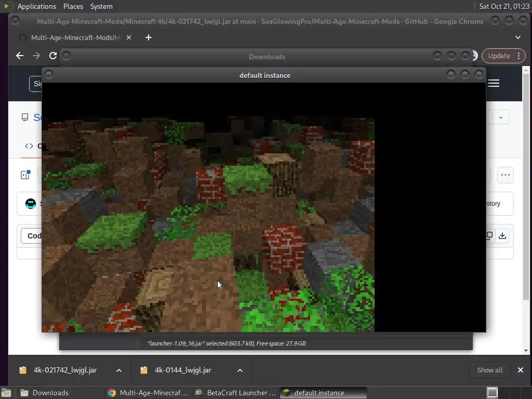Click the Downloads window title bar
This screenshot has height=399, width=532.
267,57
